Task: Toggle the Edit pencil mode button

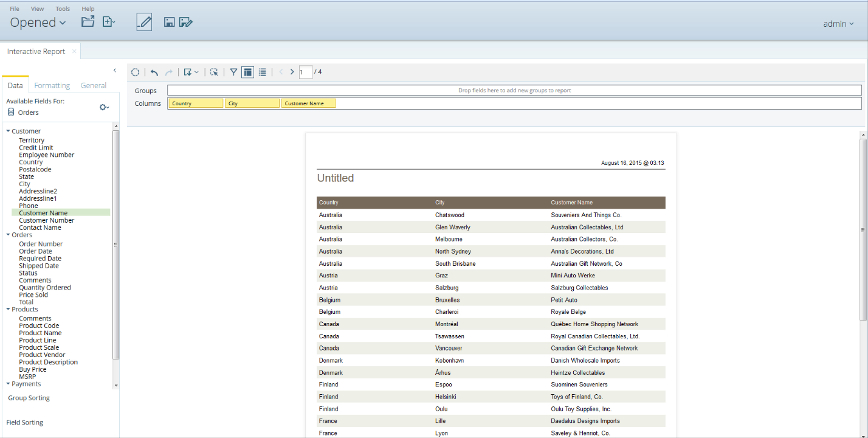Action: 144,22
